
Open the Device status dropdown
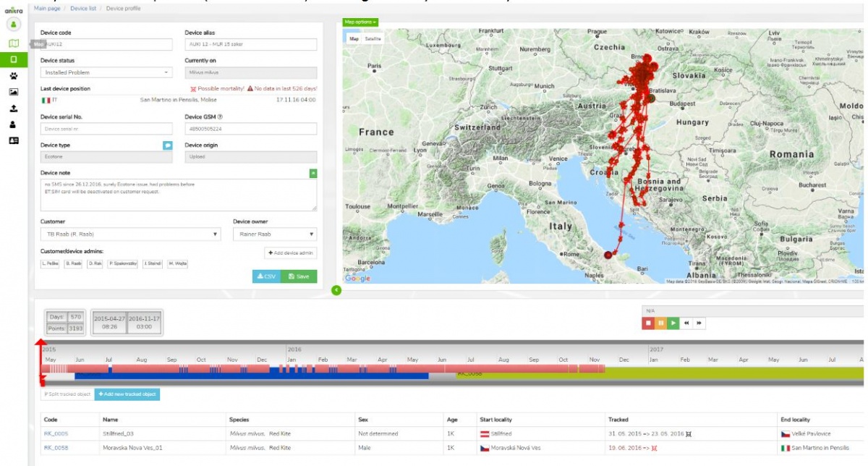tap(106, 72)
